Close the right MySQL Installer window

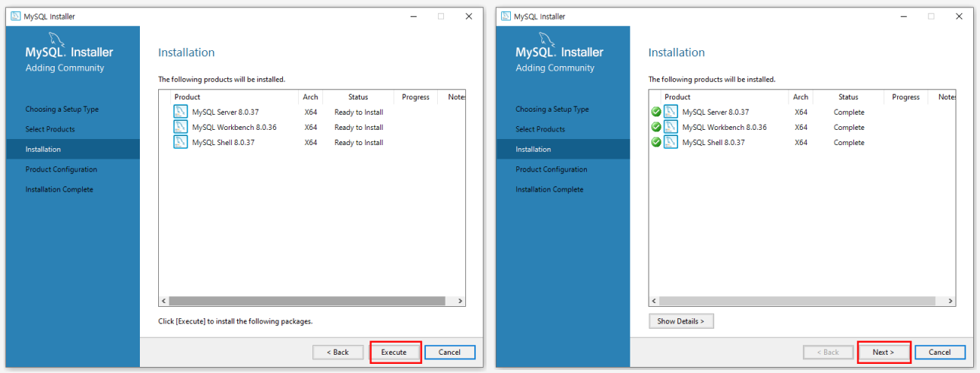point(959,16)
